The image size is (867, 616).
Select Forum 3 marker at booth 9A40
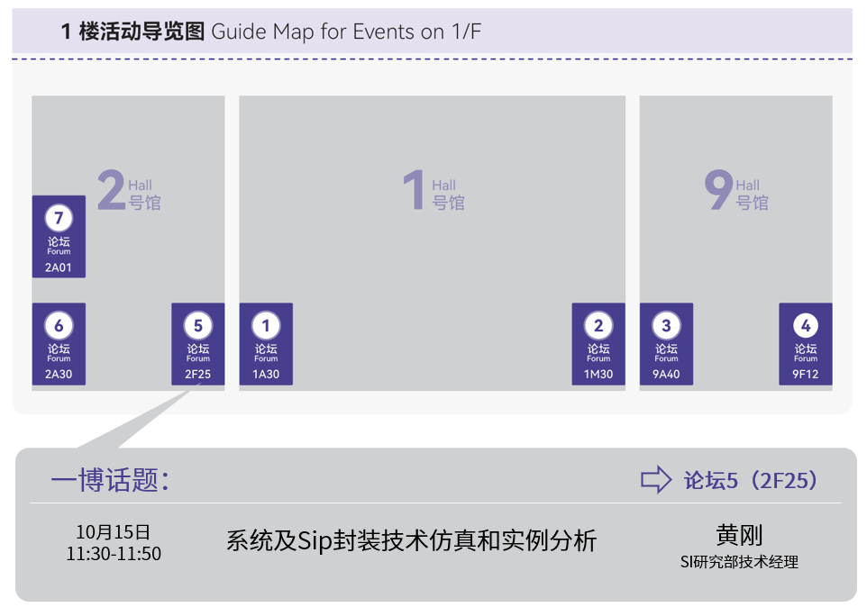[666, 345]
